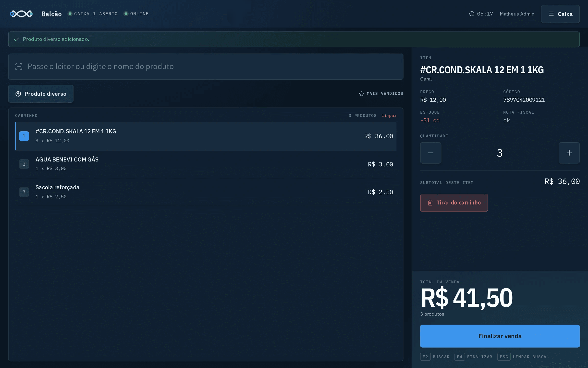Select the Sacola reforçada cart item

[206, 192]
